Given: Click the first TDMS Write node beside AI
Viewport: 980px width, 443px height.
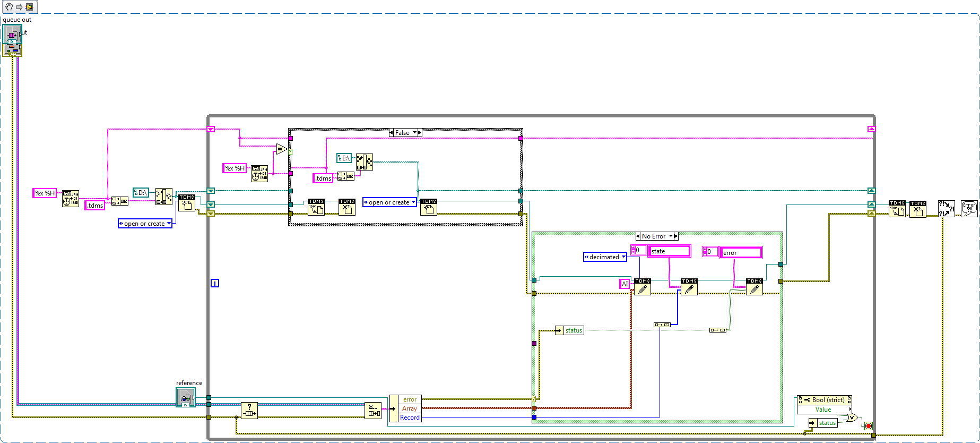Looking at the screenshot, I should tap(643, 287).
